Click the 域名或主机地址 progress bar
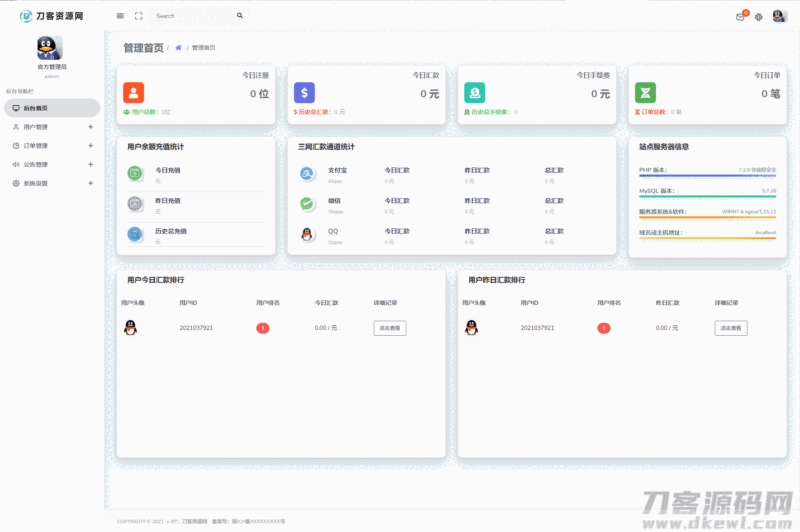800x532 pixels. point(707,238)
